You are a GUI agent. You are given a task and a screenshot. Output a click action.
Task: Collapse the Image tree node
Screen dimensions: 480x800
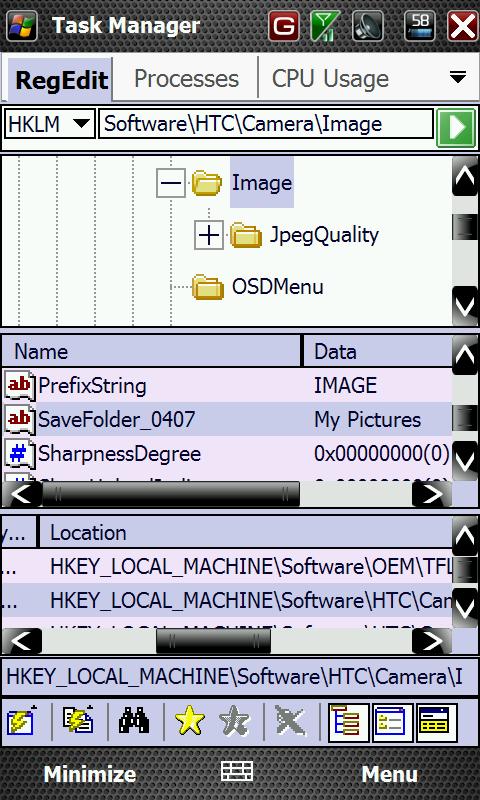pyautogui.click(x=170, y=183)
